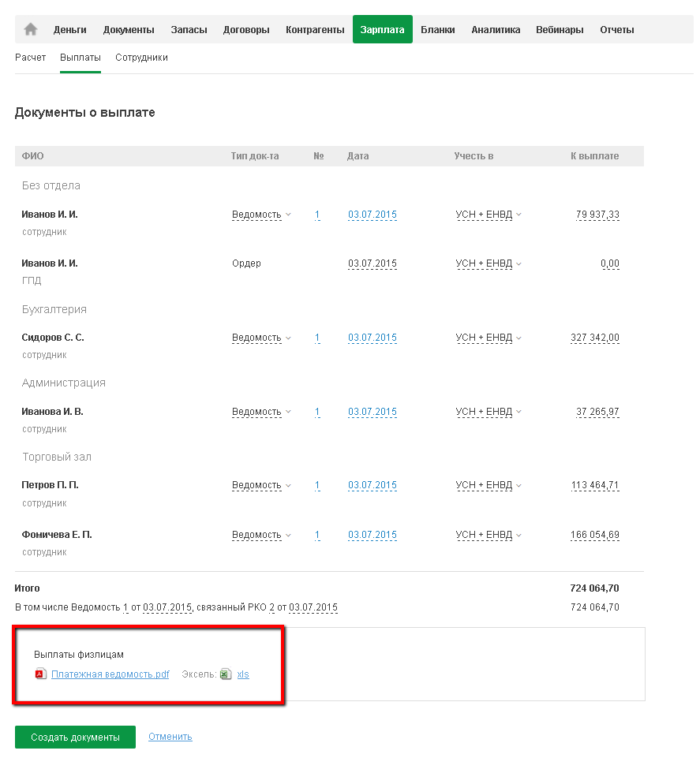700x758 pixels.
Task: Open УСН + ЕНВД dropdown for Иванов ГПД row
Action: pos(489,264)
